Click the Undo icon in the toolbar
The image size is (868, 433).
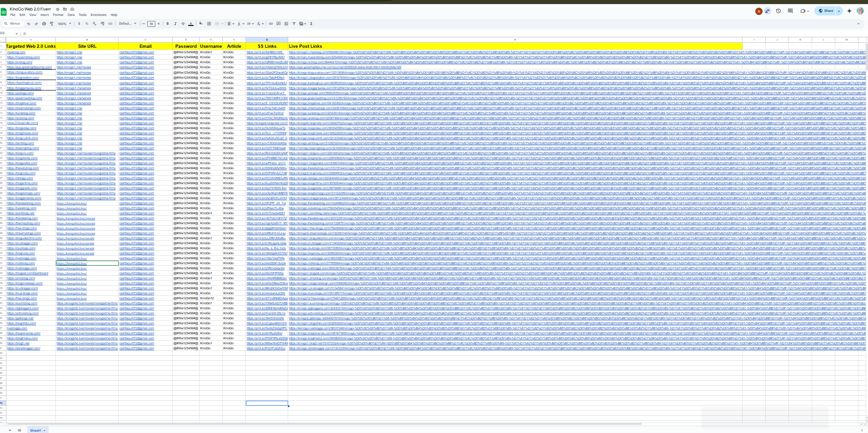pyautogui.click(x=29, y=24)
